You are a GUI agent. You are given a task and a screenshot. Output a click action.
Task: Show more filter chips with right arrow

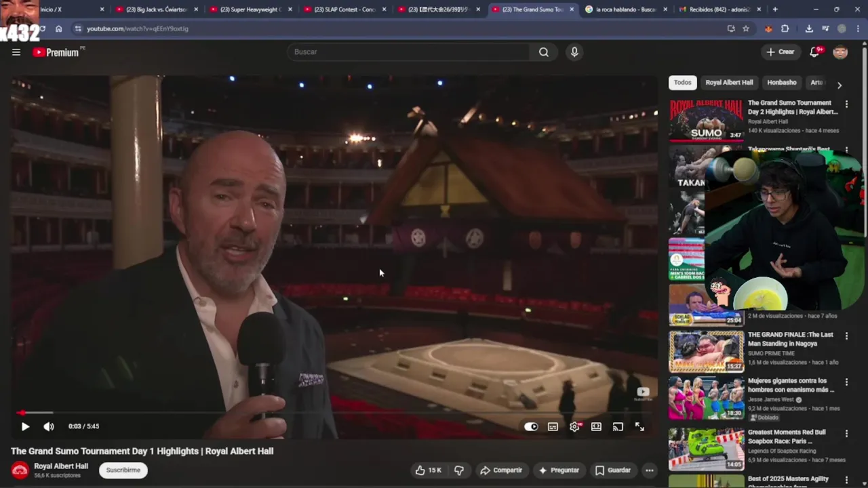click(x=840, y=85)
